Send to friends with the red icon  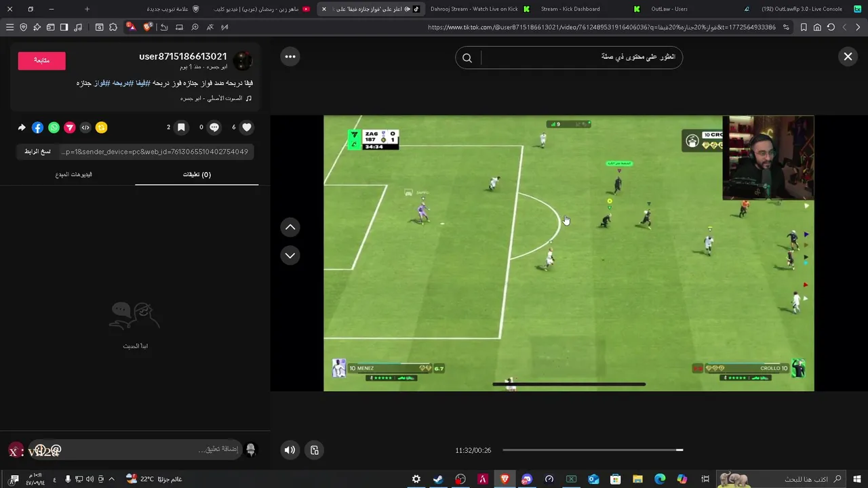pyautogui.click(x=69, y=127)
